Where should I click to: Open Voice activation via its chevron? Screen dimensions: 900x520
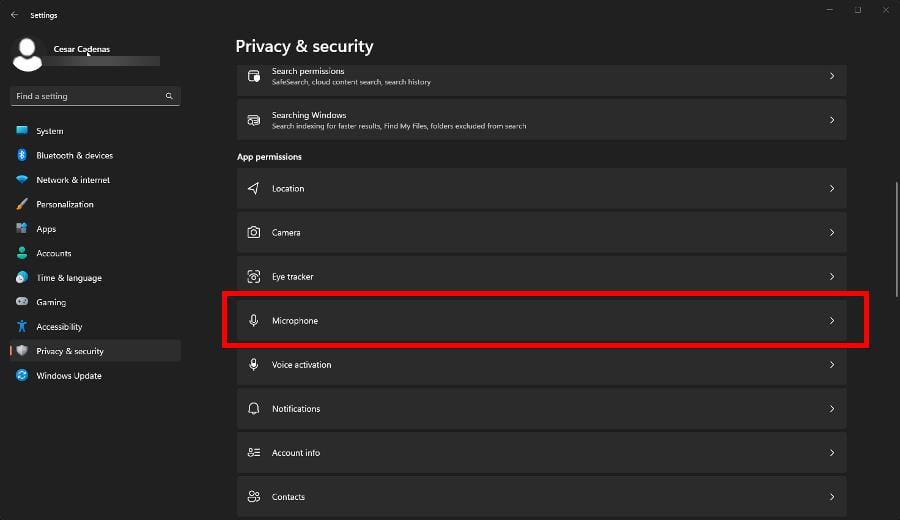[x=832, y=364]
